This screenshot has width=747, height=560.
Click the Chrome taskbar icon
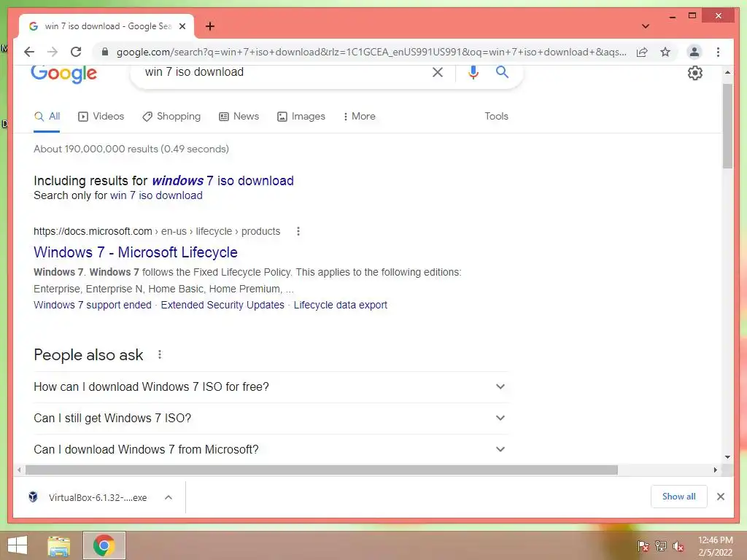tap(104, 545)
